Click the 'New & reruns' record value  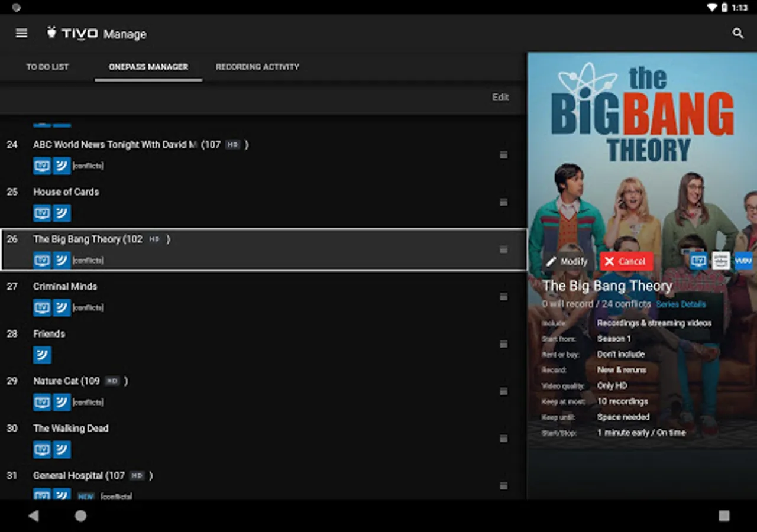point(622,370)
